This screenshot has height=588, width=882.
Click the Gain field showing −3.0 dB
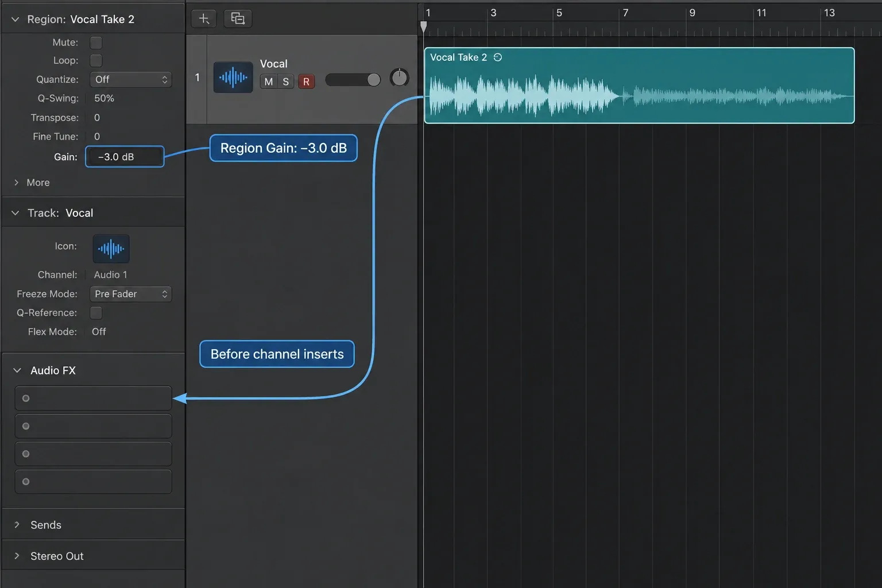pyautogui.click(x=125, y=157)
